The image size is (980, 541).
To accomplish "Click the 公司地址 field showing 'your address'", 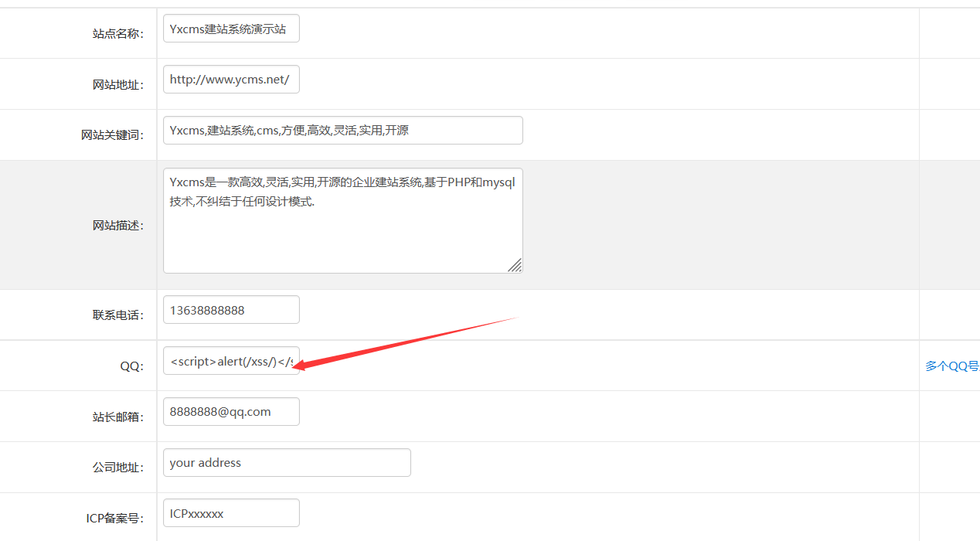I will click(x=287, y=463).
